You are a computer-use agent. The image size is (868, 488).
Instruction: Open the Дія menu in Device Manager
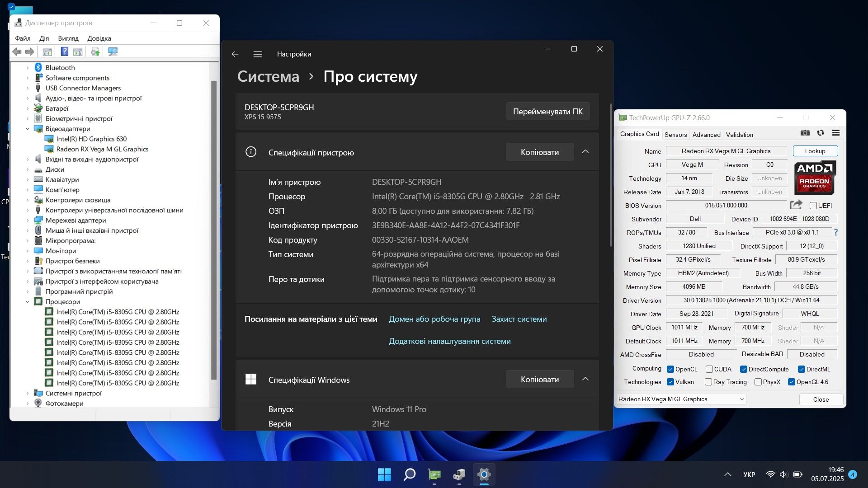[x=44, y=38]
